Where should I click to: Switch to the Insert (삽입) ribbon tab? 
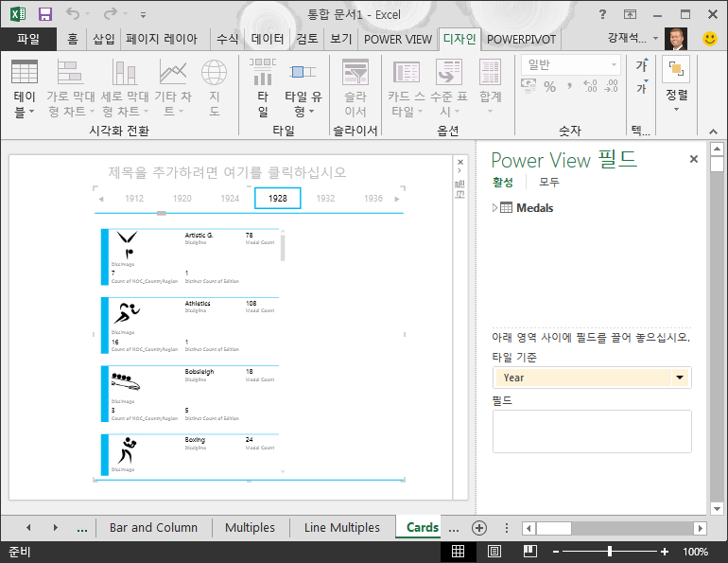click(x=104, y=39)
